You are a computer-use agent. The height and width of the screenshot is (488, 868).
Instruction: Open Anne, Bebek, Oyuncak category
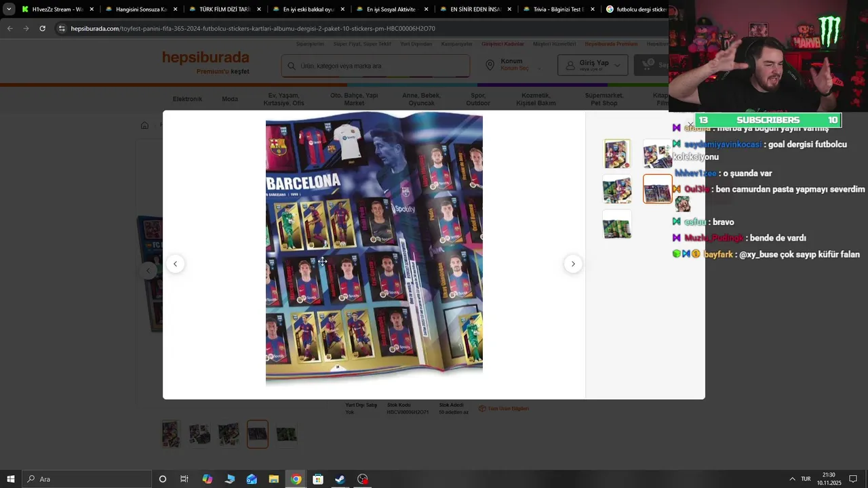(x=421, y=99)
